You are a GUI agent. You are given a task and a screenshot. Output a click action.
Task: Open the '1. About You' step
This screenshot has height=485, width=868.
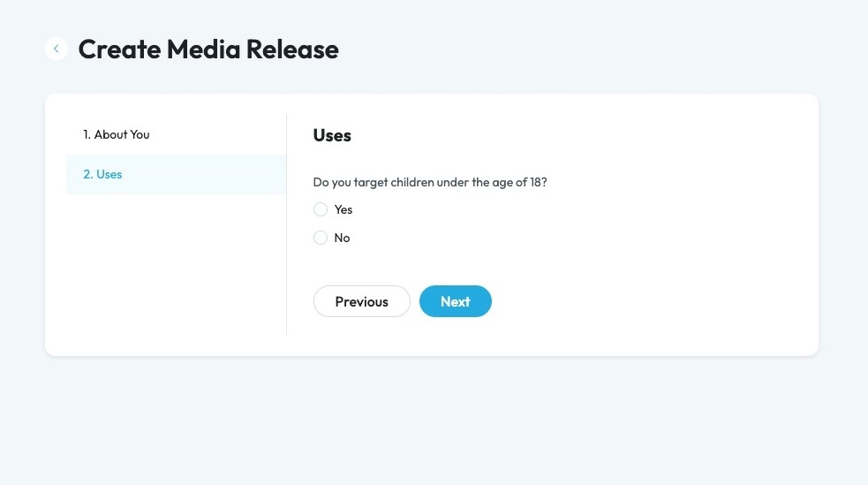click(x=117, y=134)
